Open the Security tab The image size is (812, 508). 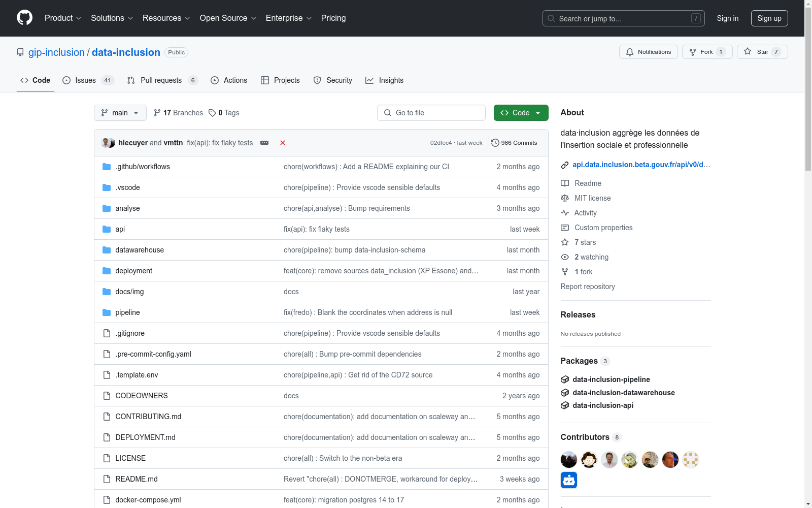click(x=333, y=80)
